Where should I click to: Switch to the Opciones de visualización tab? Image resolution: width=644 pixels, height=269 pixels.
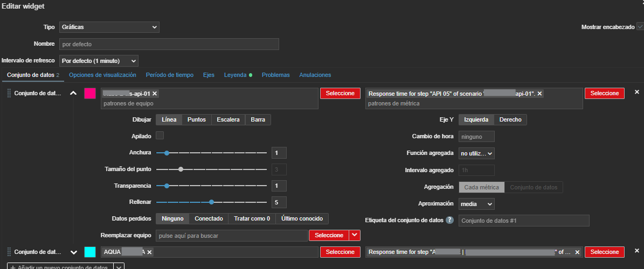click(102, 75)
